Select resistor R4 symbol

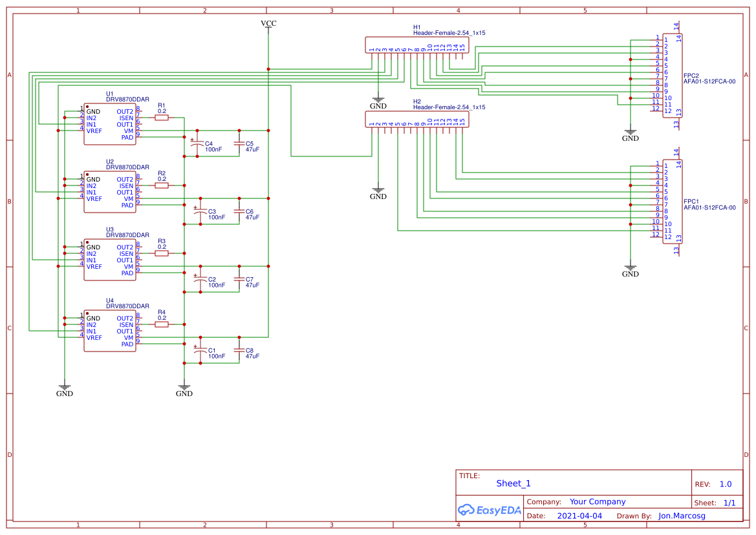click(x=162, y=325)
